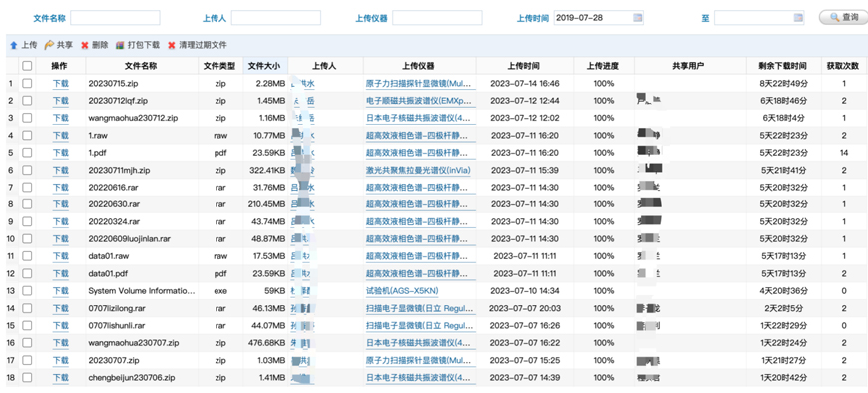Sort by the 文件大小 column header
Viewport: 868px width, 393px height.
pyautogui.click(x=265, y=66)
